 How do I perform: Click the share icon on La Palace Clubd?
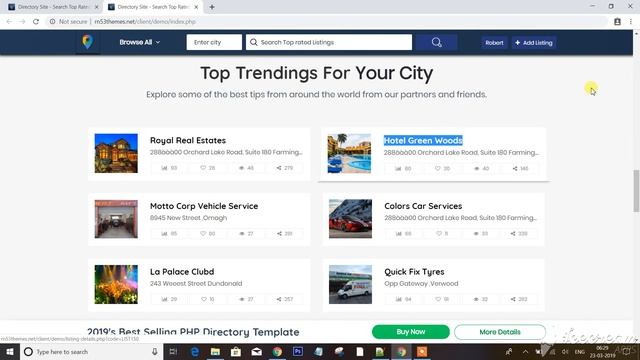(279, 299)
